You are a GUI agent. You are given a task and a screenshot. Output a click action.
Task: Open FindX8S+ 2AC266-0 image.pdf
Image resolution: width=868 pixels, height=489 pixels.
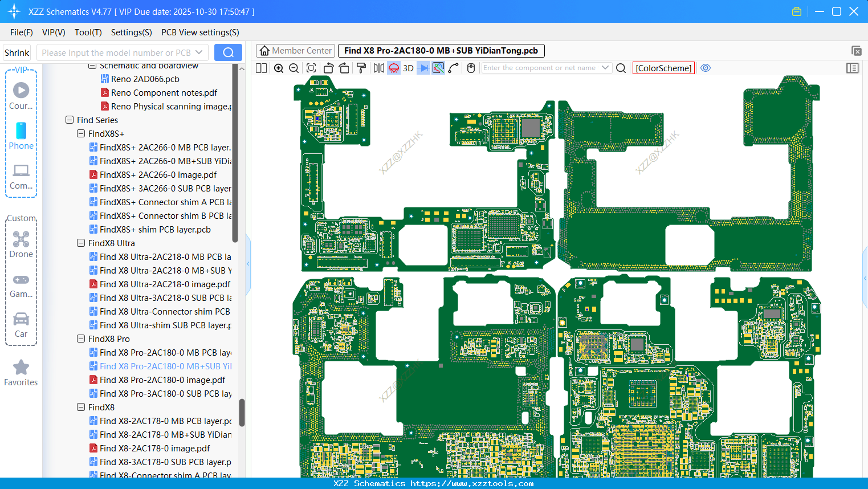point(153,175)
